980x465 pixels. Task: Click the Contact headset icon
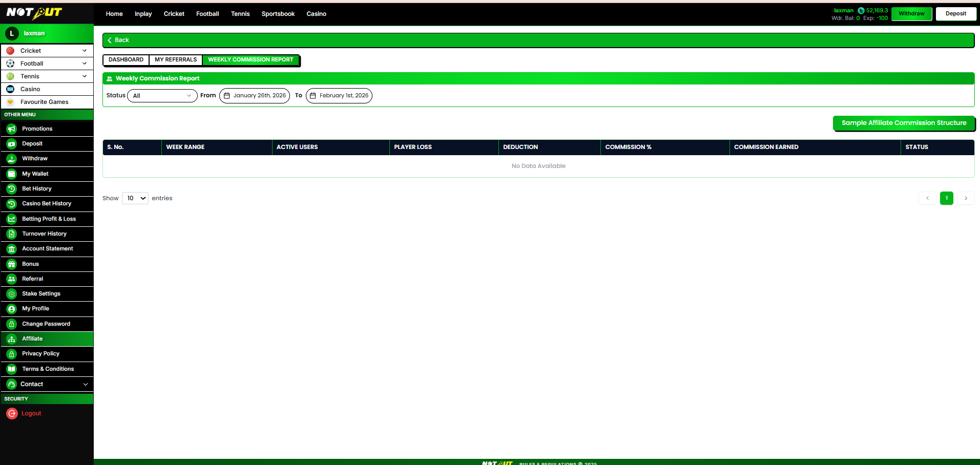[12, 384]
